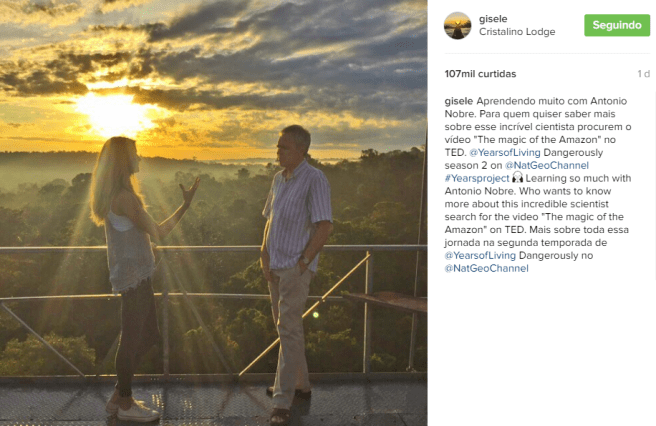The width and height of the screenshot is (656, 426).
Task: Open the Cristalino Lodge location link
Action: 517,32
